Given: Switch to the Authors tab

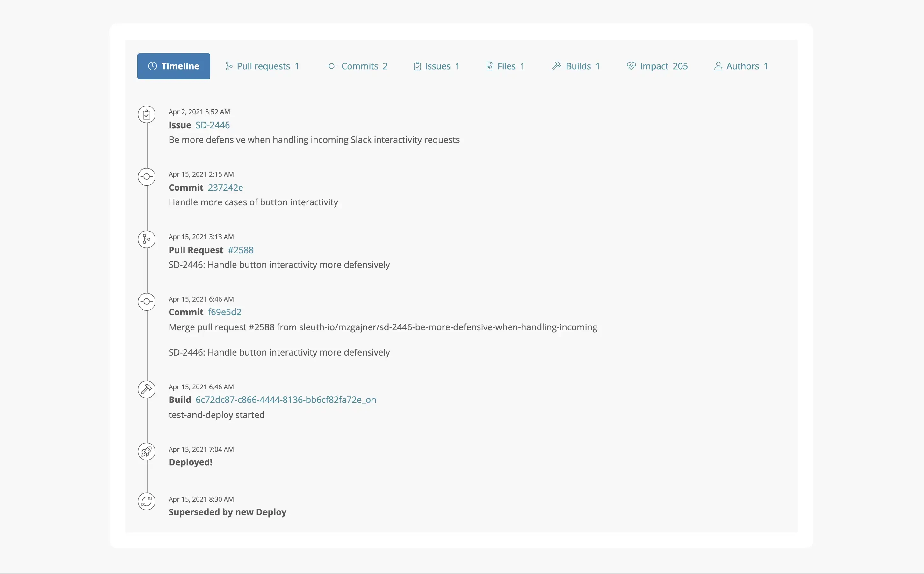Looking at the screenshot, I should (x=741, y=66).
